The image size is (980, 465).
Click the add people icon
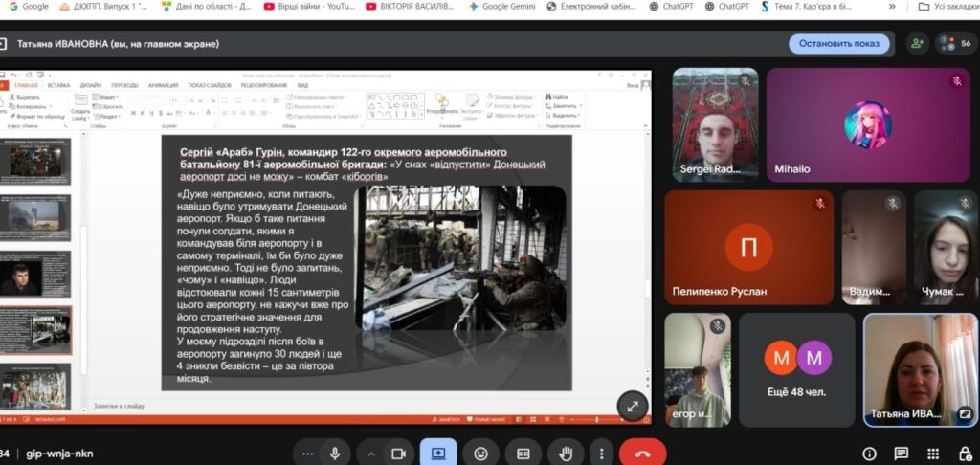(918, 43)
